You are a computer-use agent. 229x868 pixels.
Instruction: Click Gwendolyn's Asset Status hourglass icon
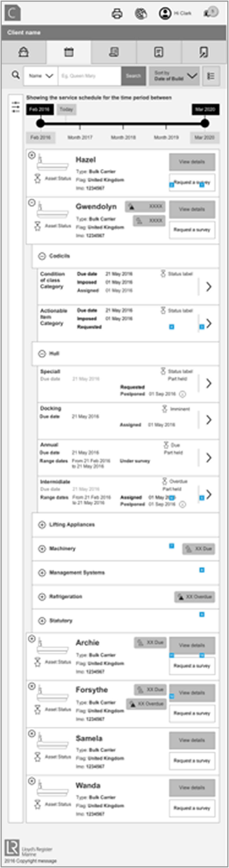coord(38,226)
